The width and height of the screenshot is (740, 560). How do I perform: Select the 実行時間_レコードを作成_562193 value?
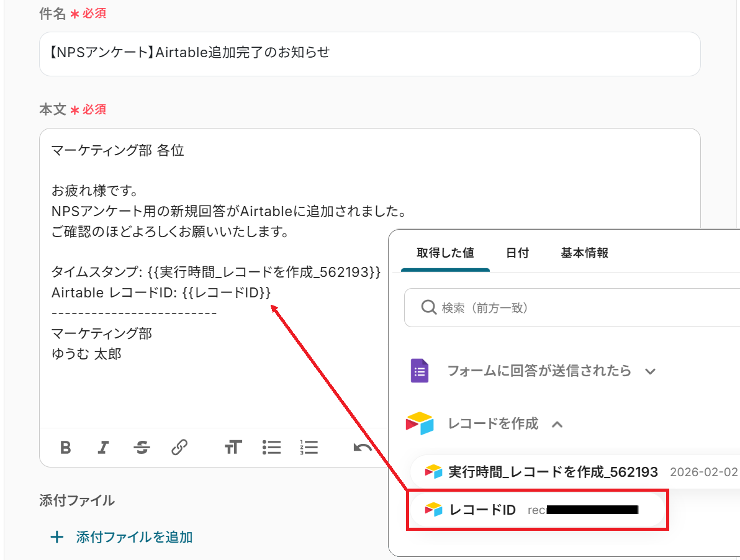click(575, 472)
